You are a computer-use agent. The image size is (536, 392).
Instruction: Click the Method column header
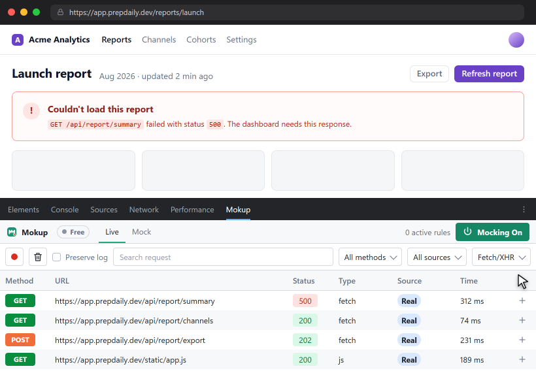coord(20,281)
